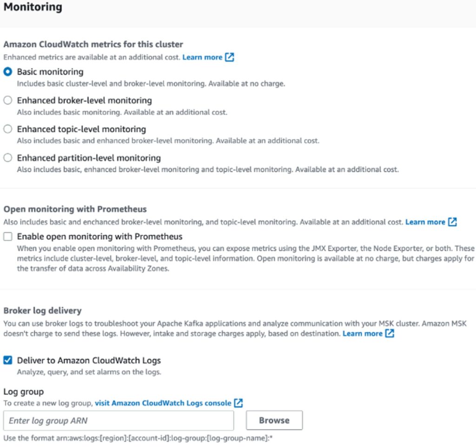Visit Amazon CloudWatch Logs console link
The width and height of the screenshot is (476, 448).
click(163, 403)
